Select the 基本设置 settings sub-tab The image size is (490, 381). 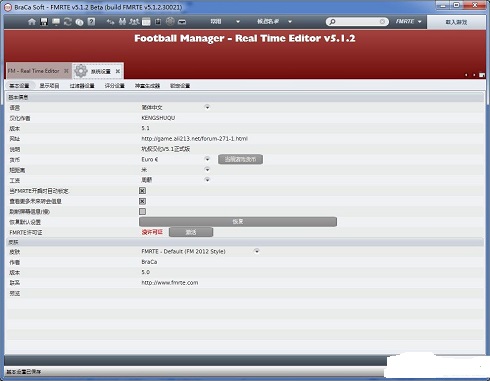[x=19, y=86]
